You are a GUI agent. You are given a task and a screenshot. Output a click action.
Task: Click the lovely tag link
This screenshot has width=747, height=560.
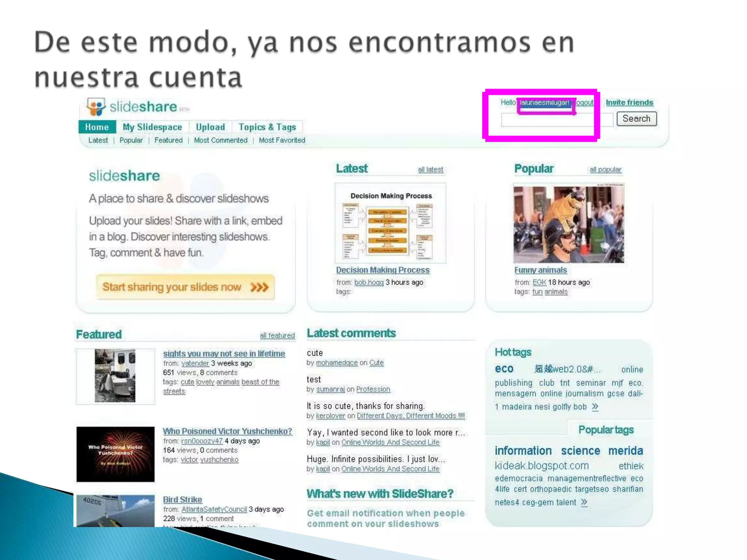(x=205, y=382)
